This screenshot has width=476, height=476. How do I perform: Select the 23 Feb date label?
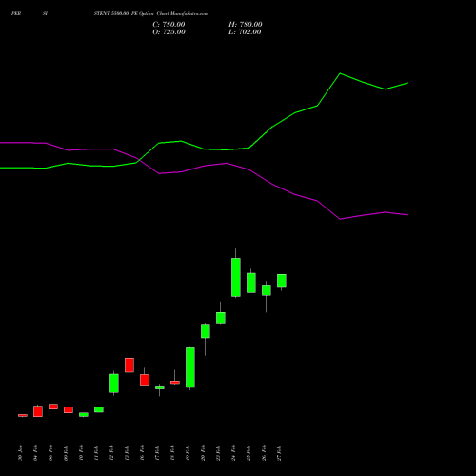[x=218, y=453]
